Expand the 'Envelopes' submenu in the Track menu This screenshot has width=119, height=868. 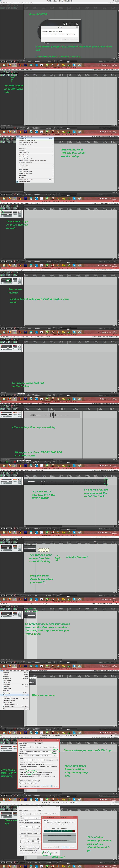(x=35, y=177)
